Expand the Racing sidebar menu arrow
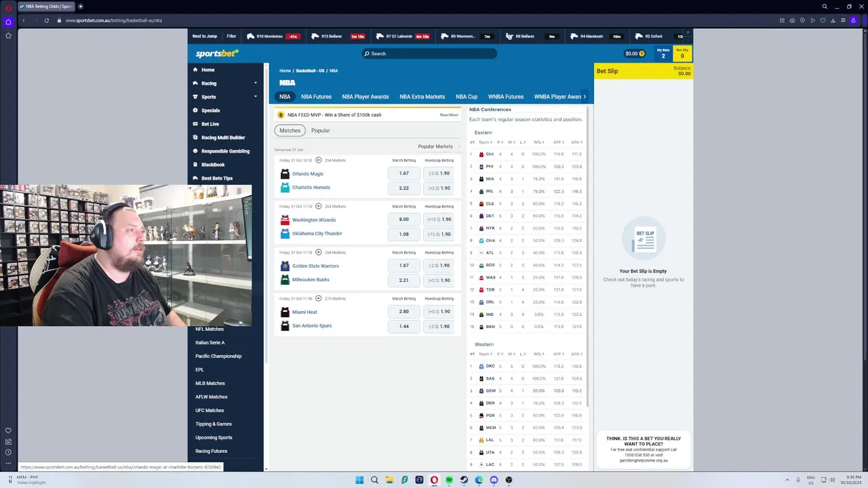Image resolution: width=868 pixels, height=488 pixels. (x=256, y=83)
